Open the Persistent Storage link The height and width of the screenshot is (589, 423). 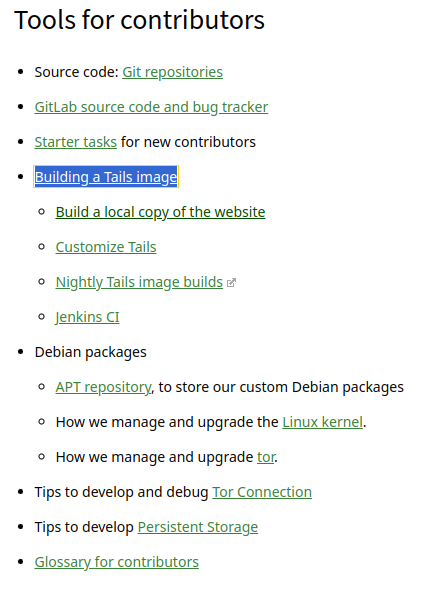(198, 527)
